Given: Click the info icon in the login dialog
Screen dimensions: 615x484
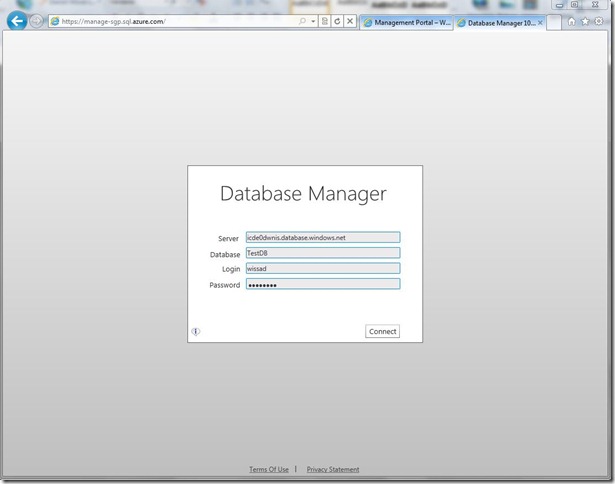Looking at the screenshot, I should pyautogui.click(x=196, y=332).
